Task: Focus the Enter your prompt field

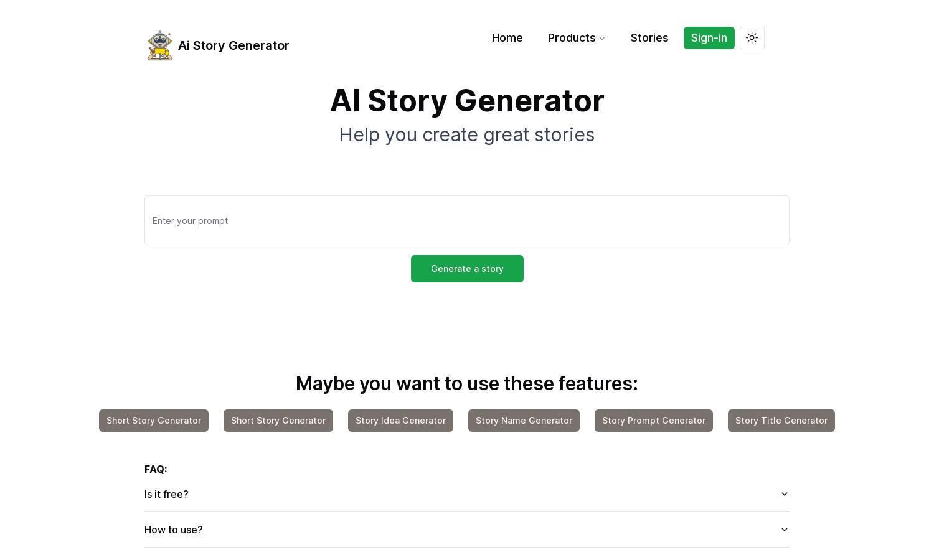Action: pos(467,220)
